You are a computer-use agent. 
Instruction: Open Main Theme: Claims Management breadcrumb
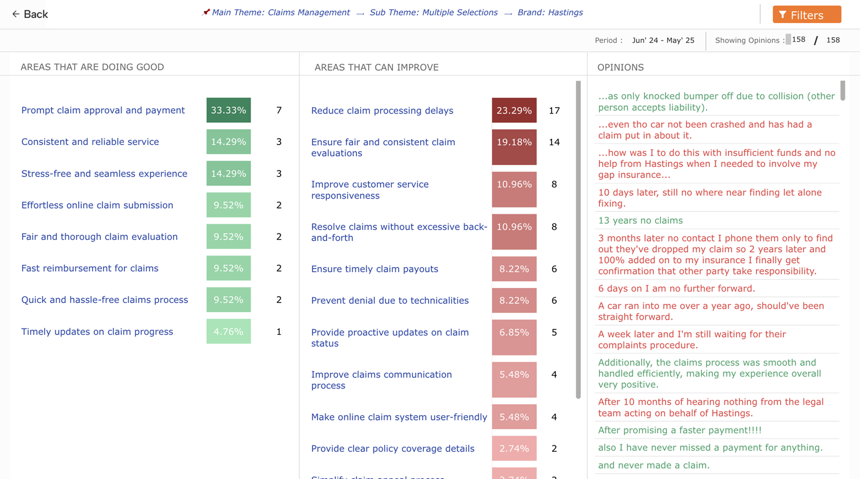coord(281,13)
